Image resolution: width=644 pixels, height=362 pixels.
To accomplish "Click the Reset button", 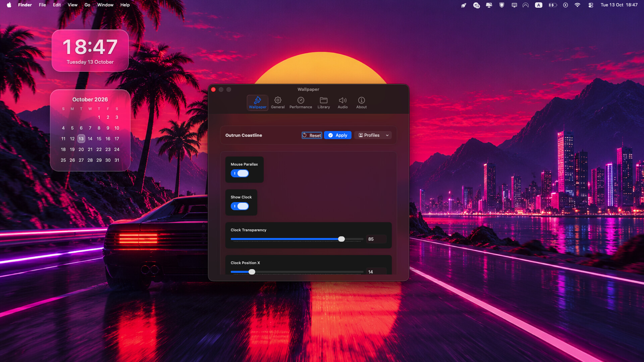I will click(312, 135).
